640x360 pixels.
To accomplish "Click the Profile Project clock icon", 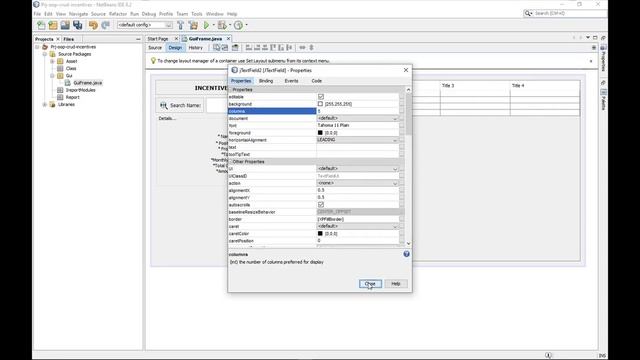I will coord(238,25).
